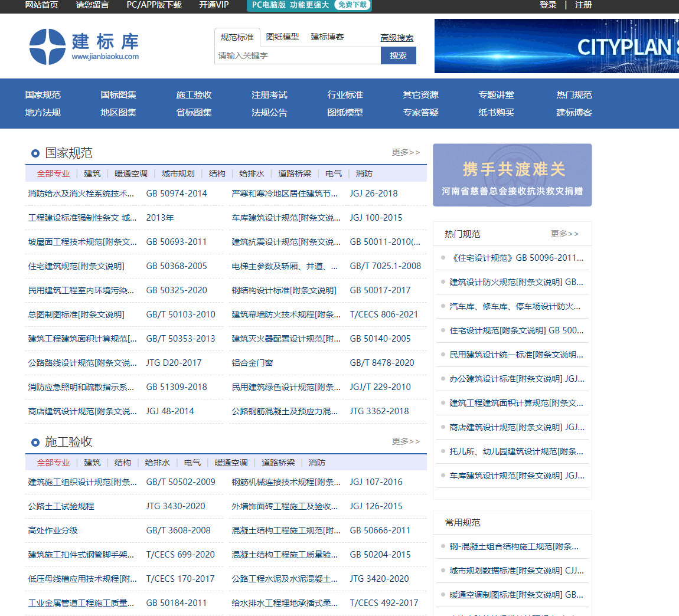Go to 纸书购买 in navigation menu
This screenshot has width=679, height=616.
click(x=496, y=113)
